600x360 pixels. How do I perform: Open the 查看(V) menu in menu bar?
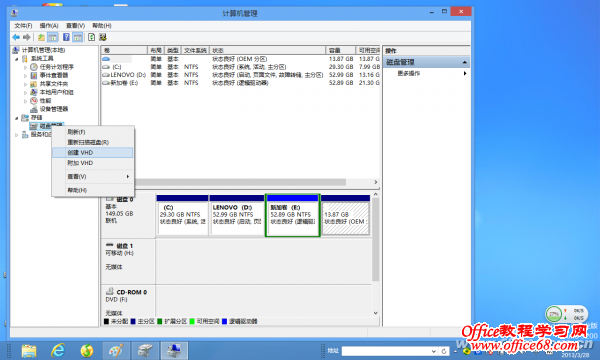(x=75, y=26)
